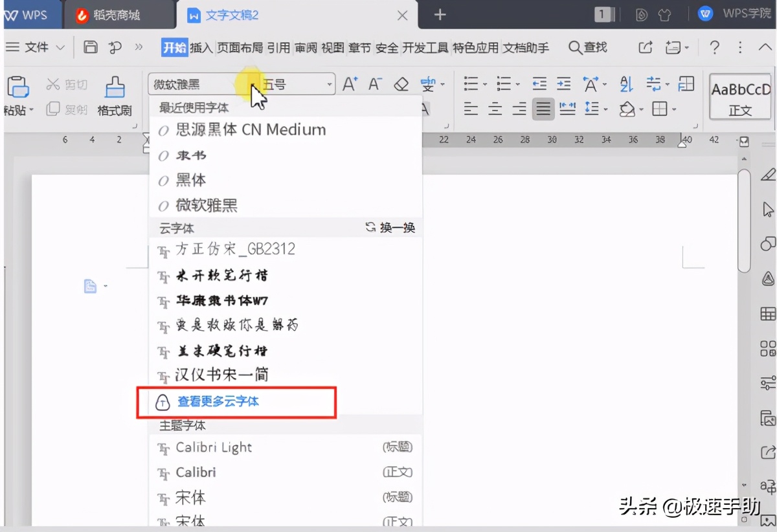The image size is (777, 532).
Task: Click the increase indent icon
Action: click(x=564, y=84)
